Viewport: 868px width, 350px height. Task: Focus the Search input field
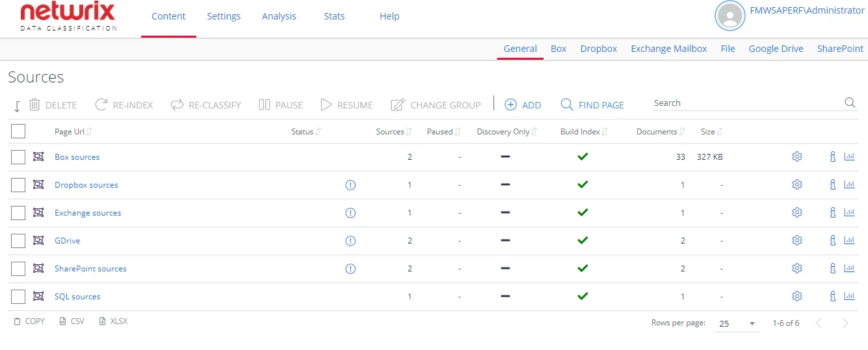click(748, 103)
